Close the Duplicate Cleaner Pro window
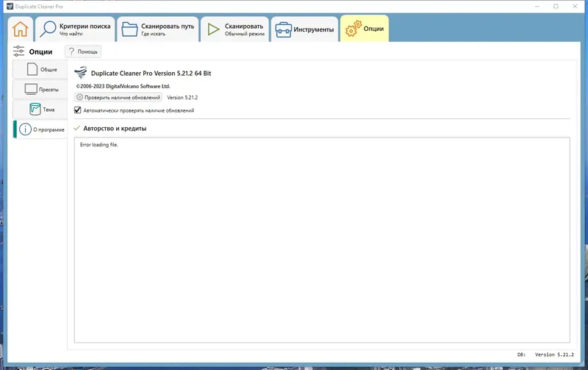Image resolution: width=588 pixels, height=370 pixels. click(x=575, y=7)
